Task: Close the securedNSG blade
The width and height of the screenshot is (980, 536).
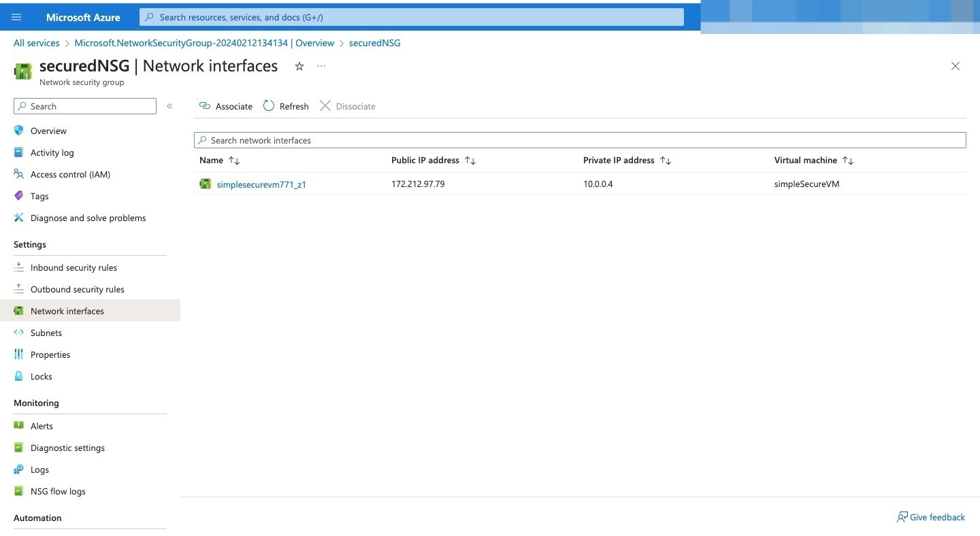Action: tap(955, 66)
